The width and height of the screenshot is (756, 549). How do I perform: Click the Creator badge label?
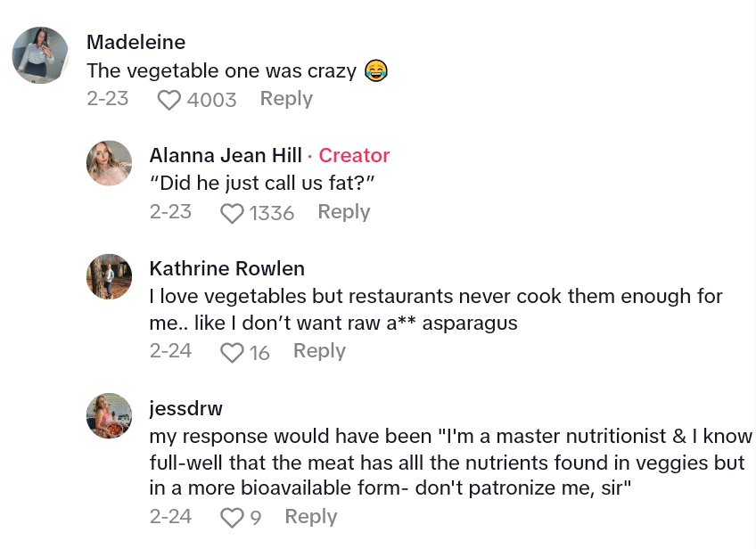click(x=354, y=155)
